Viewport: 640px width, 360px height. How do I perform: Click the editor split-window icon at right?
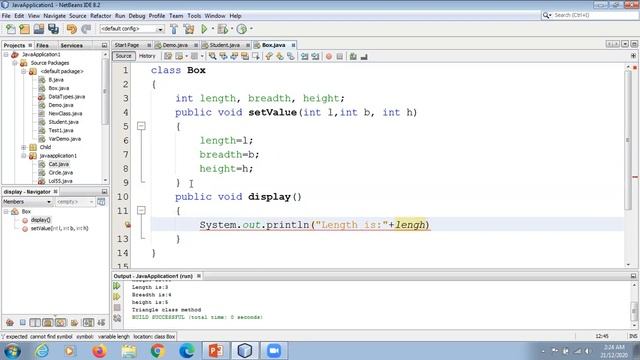(633, 56)
